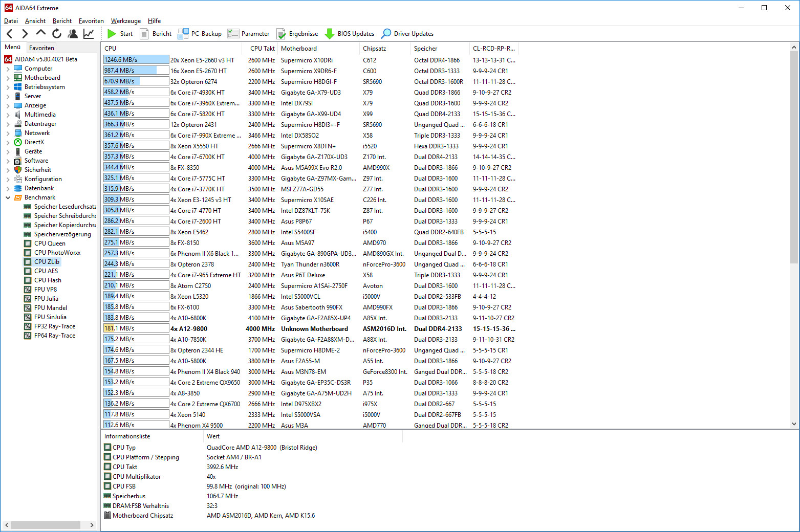The height and width of the screenshot is (532, 800).
Task: Expand the Motherboard tree node
Action: [x=8, y=78]
